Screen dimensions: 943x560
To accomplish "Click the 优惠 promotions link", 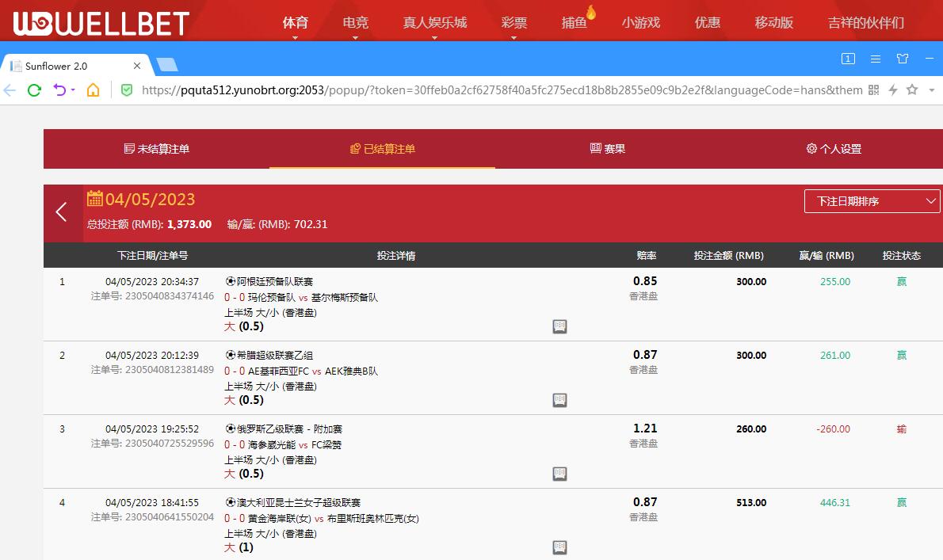I will pos(708,23).
